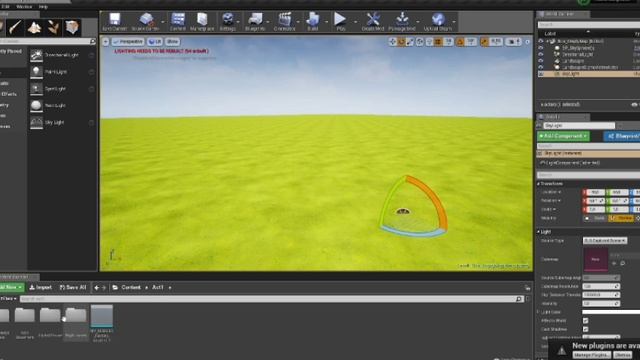Open viewport options dropdown arrow
The image size is (640, 360).
pyautogui.click(x=106, y=42)
